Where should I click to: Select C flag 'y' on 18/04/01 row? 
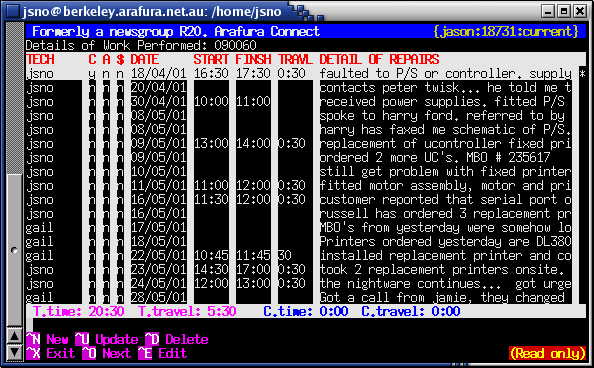point(92,73)
